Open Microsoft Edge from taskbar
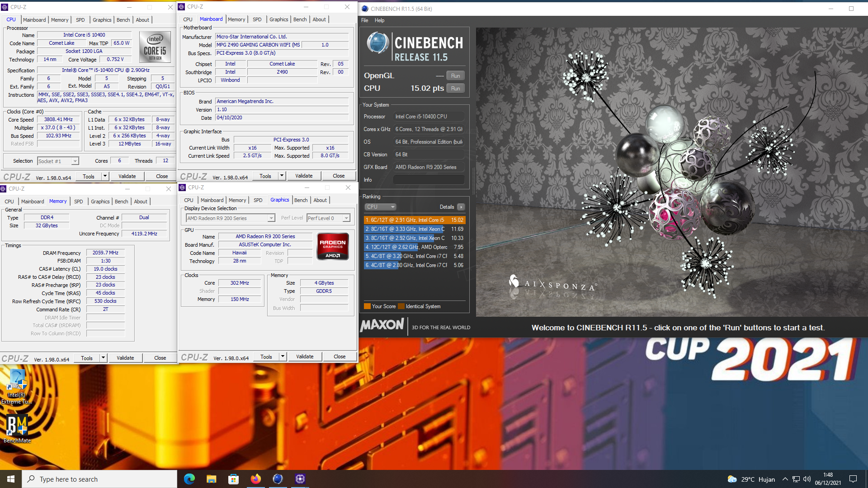Viewport: 868px width, 488px height. tap(189, 479)
